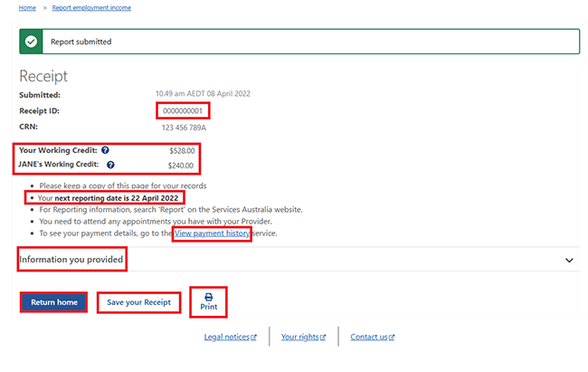Viewport: 588px width, 372px height.
Task: Click the printer icon above Print
Action: (208, 296)
